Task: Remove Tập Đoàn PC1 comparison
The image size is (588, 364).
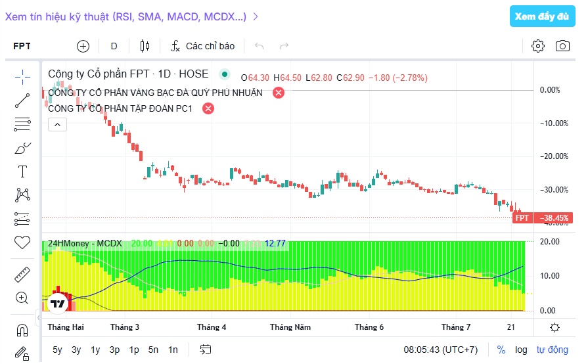Action: point(208,108)
